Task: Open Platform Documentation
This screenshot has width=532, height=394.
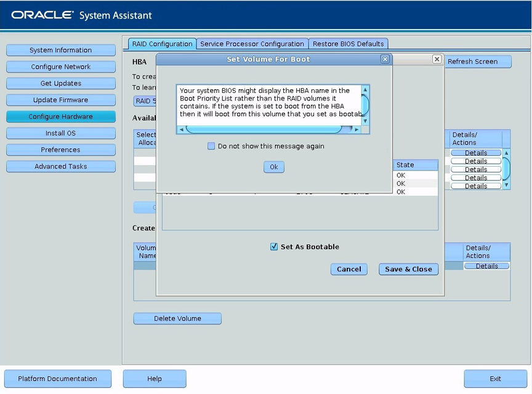Action: pyautogui.click(x=58, y=379)
